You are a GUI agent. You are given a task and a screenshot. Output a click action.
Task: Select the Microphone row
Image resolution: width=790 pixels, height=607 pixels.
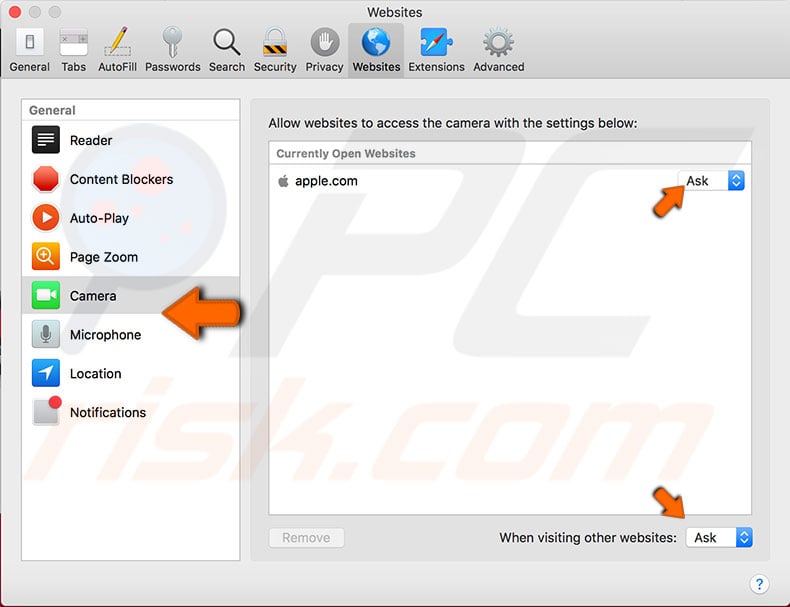130,334
